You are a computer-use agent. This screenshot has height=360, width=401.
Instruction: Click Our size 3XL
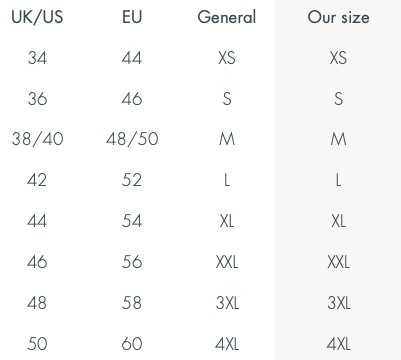(x=339, y=303)
